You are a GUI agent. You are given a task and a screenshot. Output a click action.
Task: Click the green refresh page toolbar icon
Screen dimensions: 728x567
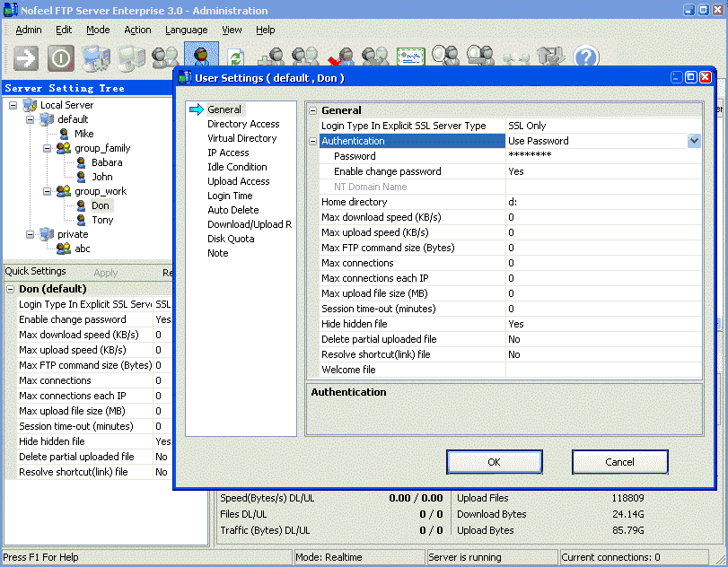236,58
